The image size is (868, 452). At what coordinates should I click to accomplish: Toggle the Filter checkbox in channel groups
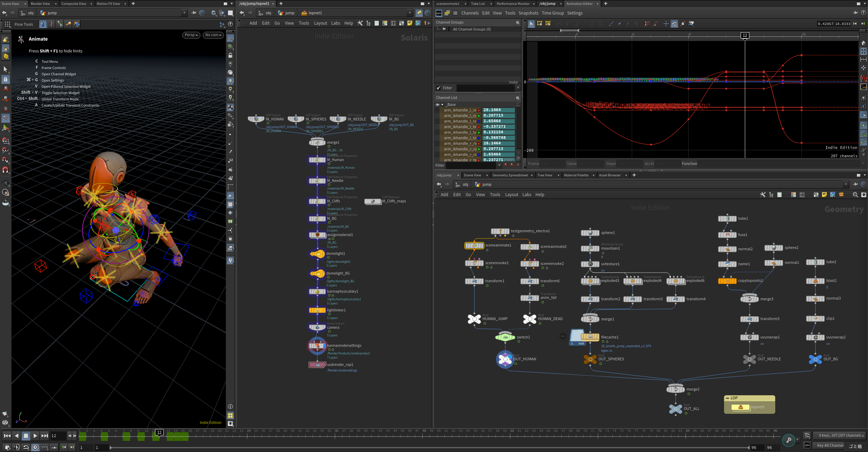click(439, 88)
